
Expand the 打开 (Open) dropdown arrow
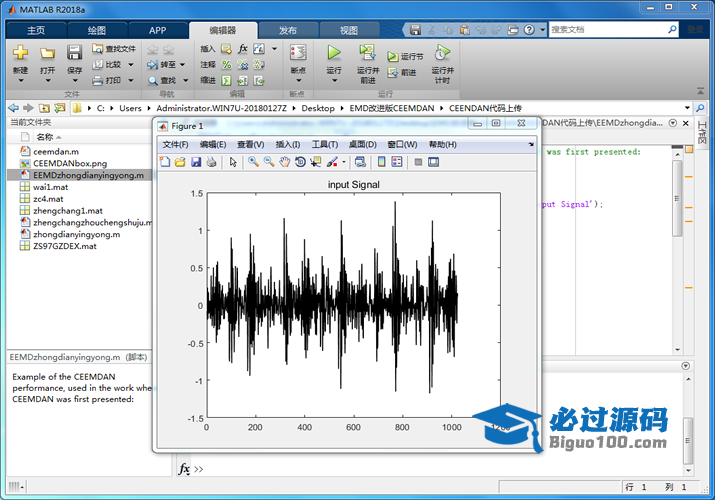(47, 81)
